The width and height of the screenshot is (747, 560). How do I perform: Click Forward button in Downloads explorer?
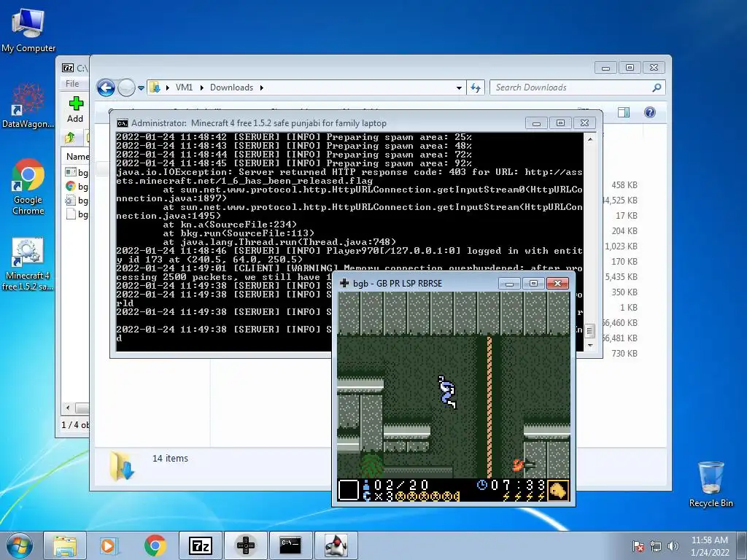point(126,87)
